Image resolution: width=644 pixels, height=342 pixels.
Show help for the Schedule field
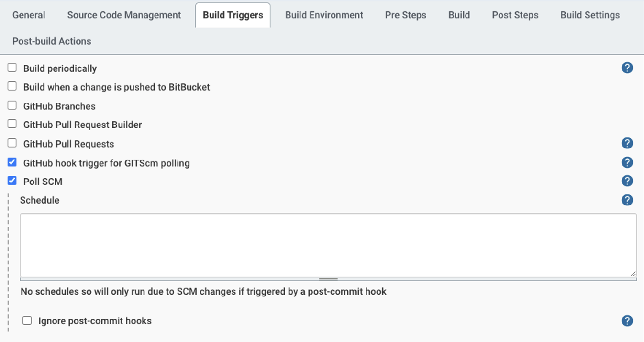pos(627,200)
